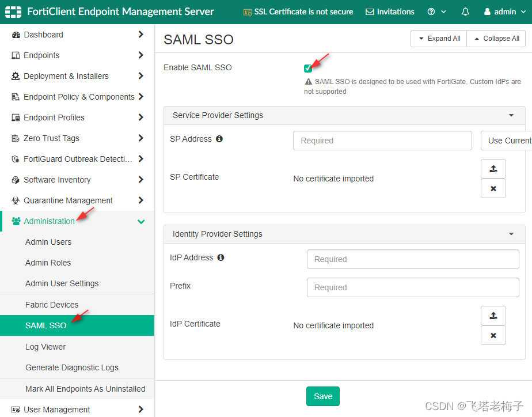Remove the IdP Certificate
532x417 pixels.
pos(493,335)
